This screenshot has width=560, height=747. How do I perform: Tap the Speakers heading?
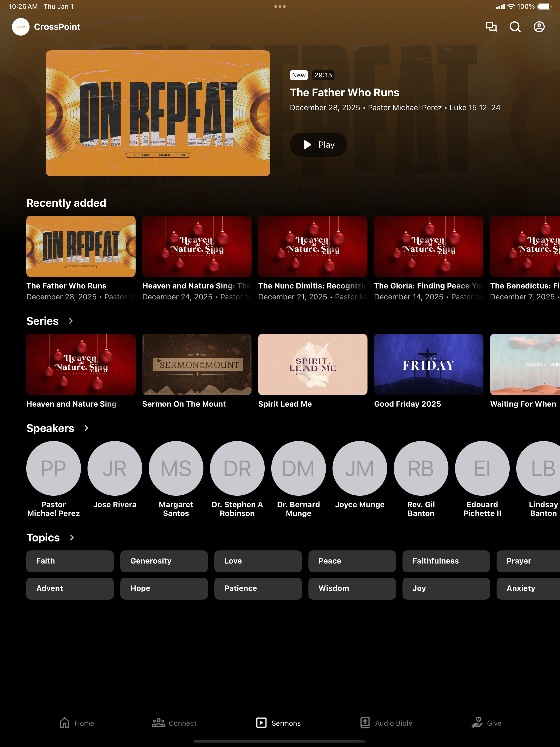[50, 428]
